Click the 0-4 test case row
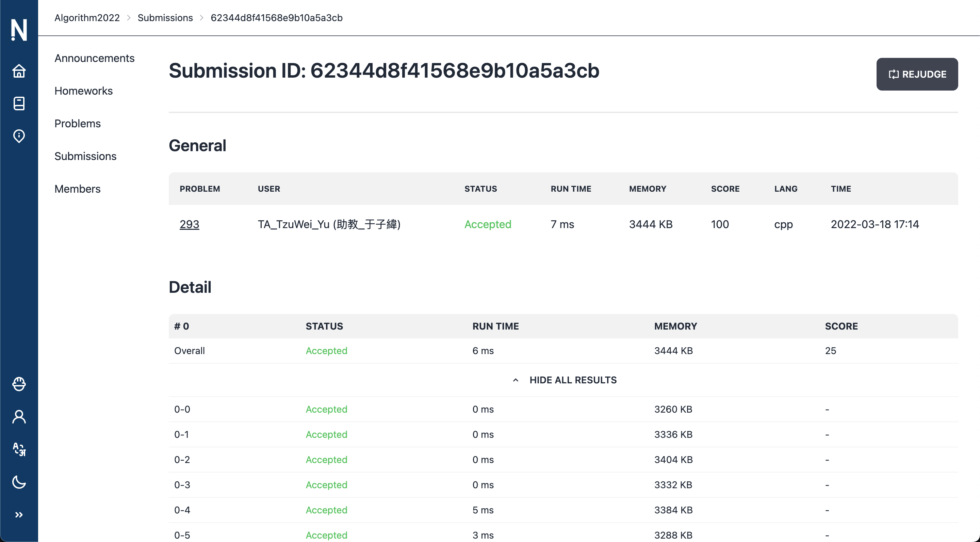980x542 pixels. tap(563, 510)
